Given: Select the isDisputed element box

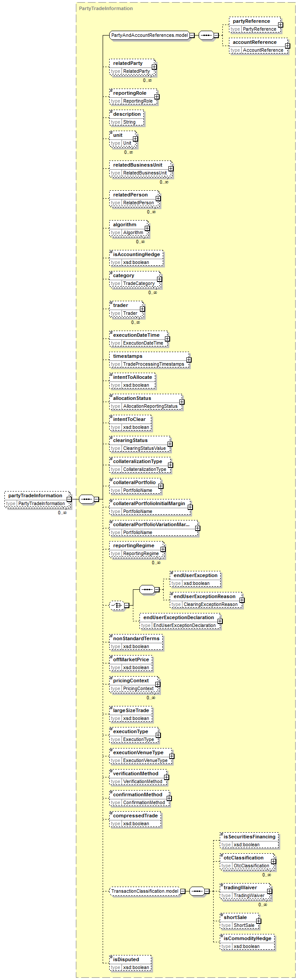Looking at the screenshot, I should pos(130,959).
